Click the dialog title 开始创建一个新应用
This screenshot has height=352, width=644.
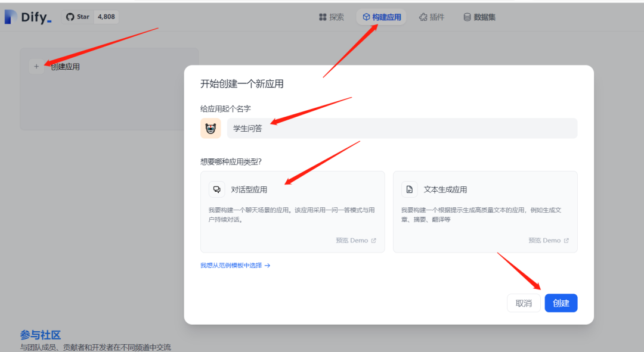tap(242, 84)
